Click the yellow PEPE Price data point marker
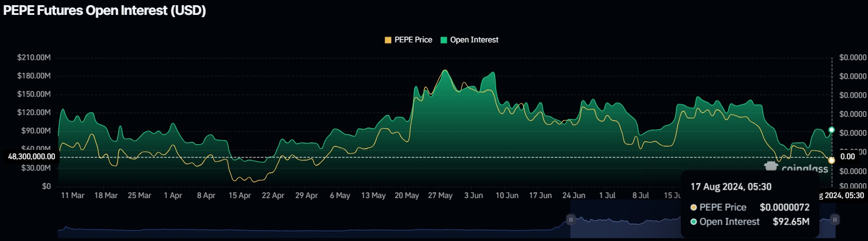This screenshot has width=868, height=241. click(x=831, y=160)
